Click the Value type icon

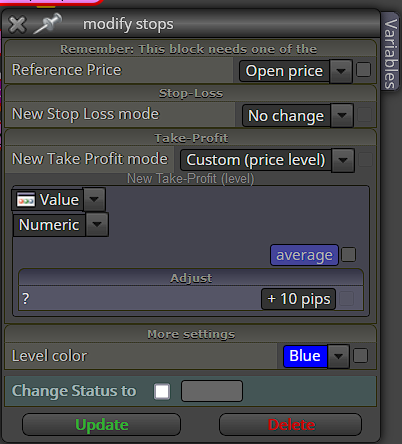26,200
